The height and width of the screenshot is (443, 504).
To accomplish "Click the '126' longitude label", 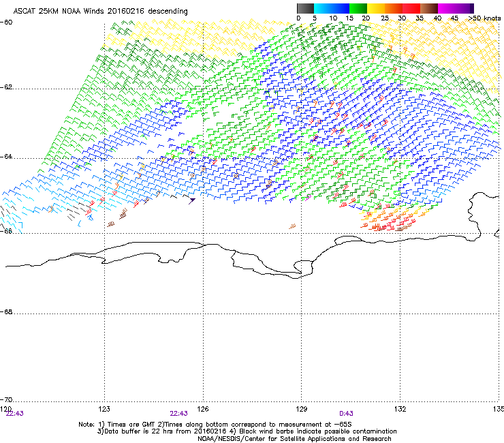I will [203, 409].
